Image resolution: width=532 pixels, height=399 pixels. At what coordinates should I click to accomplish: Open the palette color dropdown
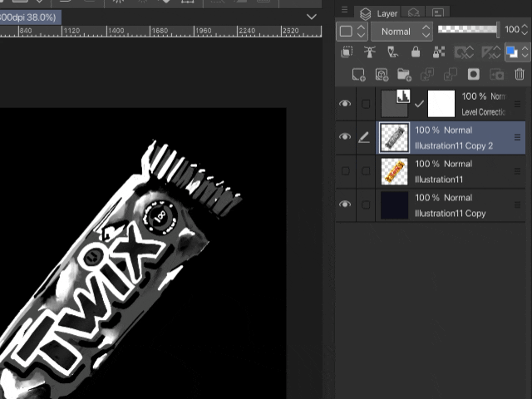(352, 32)
